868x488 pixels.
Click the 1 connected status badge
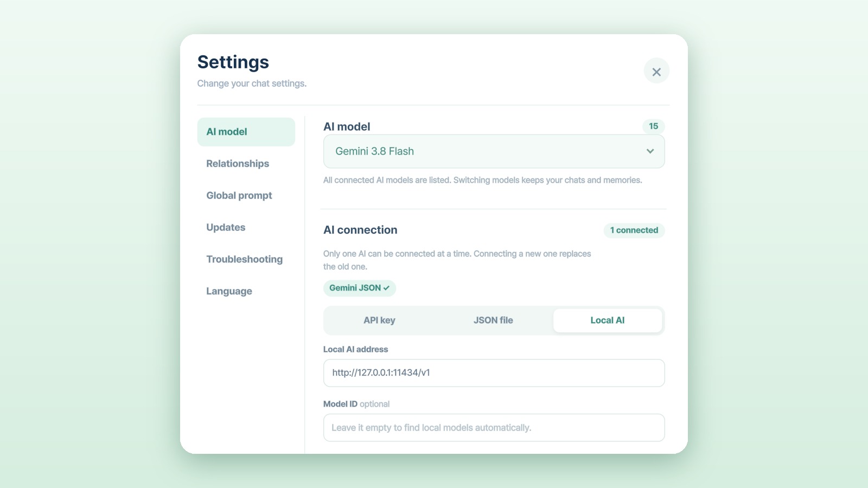coord(634,230)
